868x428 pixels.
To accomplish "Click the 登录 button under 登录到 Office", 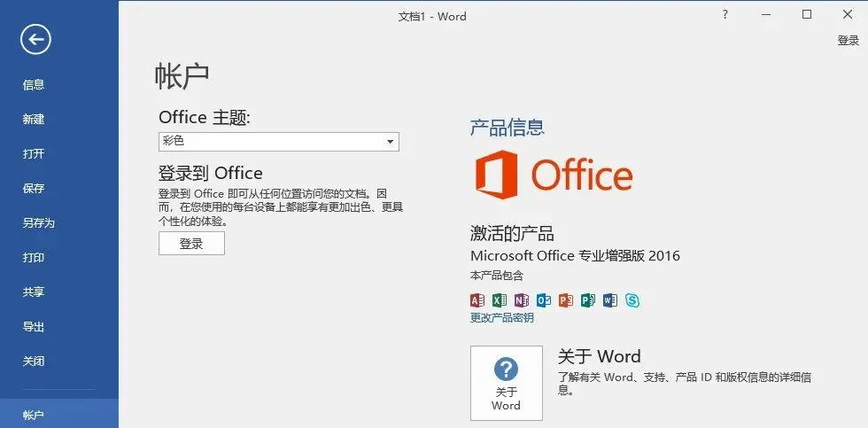I will point(191,244).
